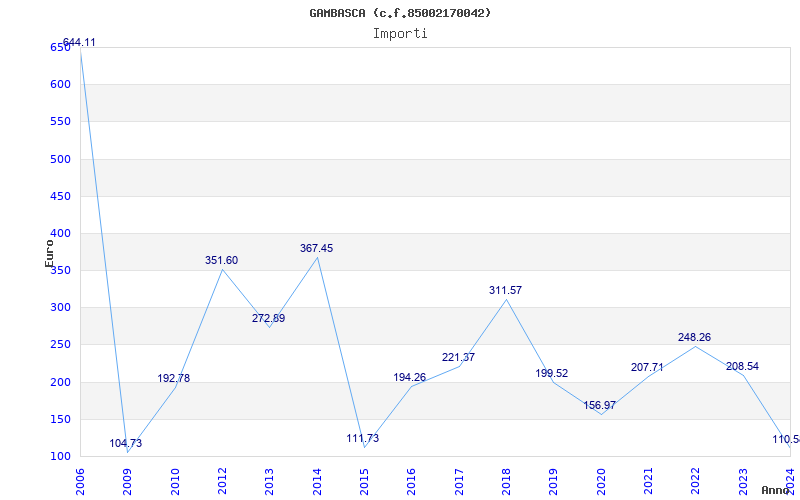The height and width of the screenshot is (500, 800).
Task: Select y-axis tick 150
Action: pyautogui.click(x=60, y=419)
